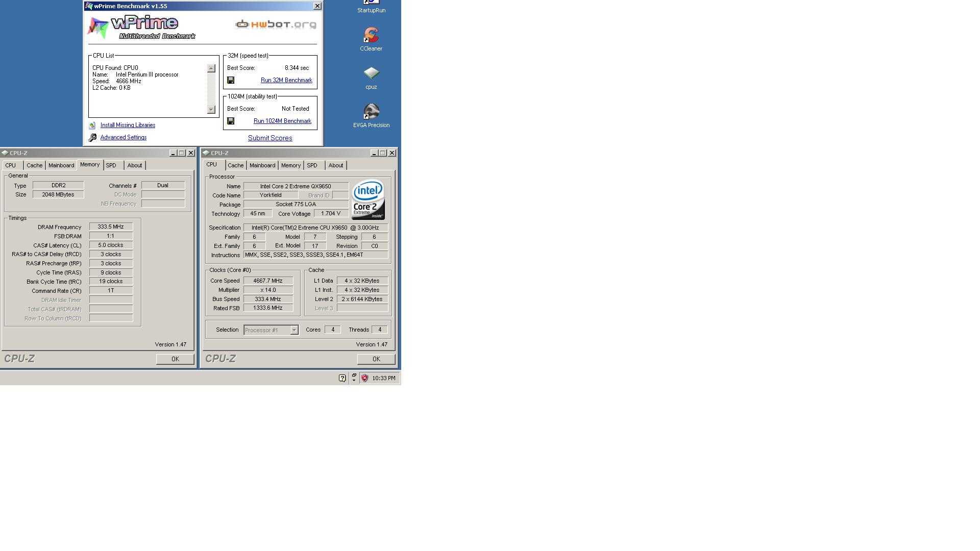This screenshot has width=980, height=551.
Task: Click the right CPU-Z window title icon
Action: (x=206, y=153)
